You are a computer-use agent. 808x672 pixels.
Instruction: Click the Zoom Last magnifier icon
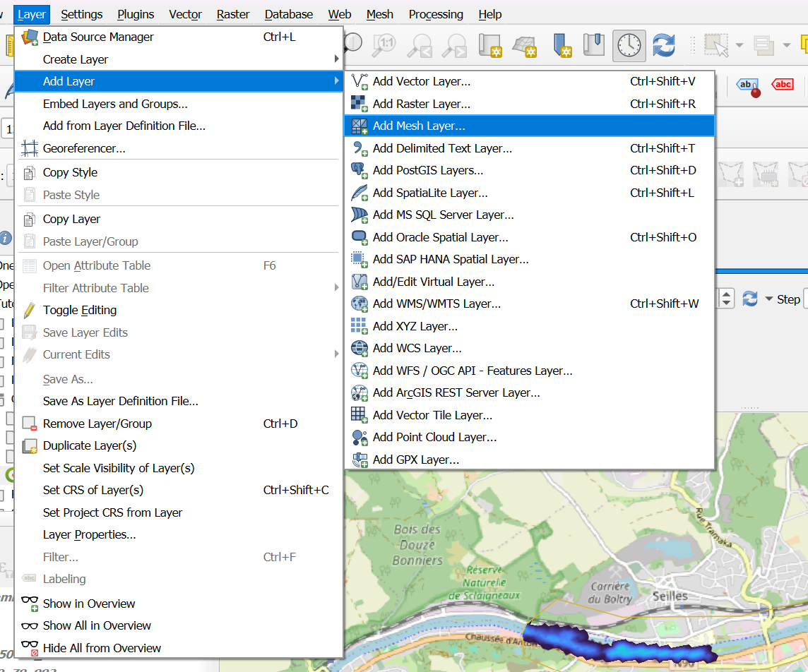tap(420, 45)
